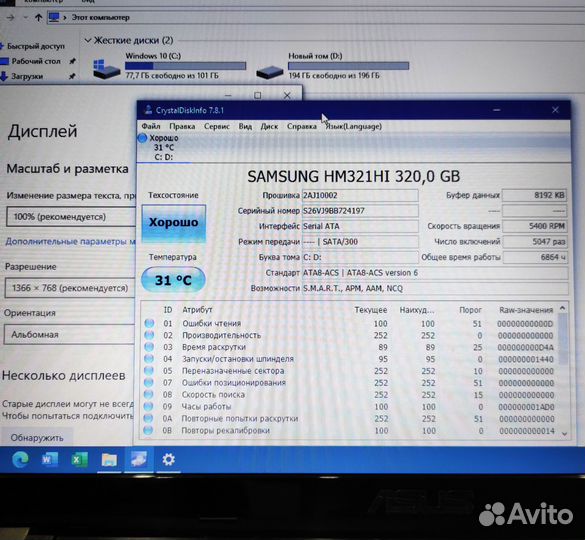Select the Новый том (D:) drive icon
585x540 pixels.
(x=269, y=72)
